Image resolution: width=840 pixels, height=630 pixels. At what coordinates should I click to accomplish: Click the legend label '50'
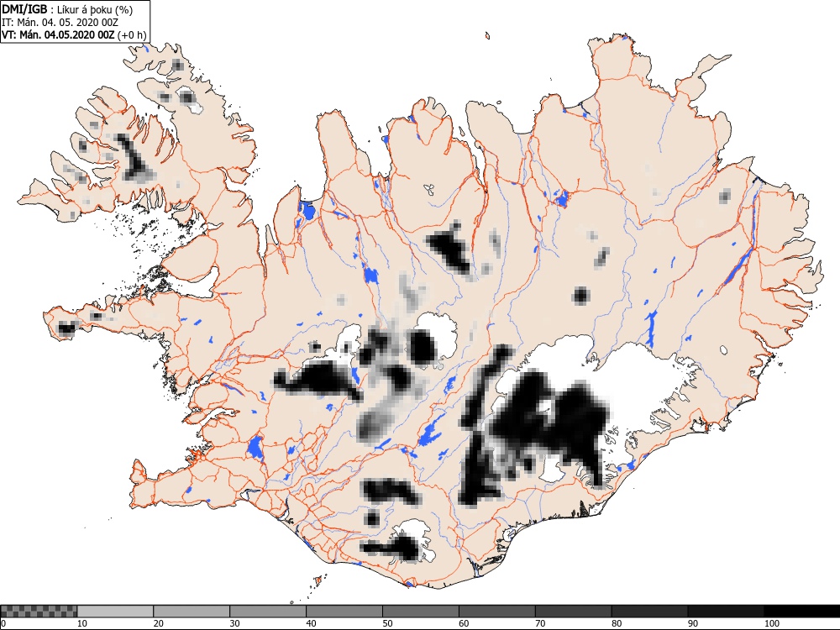pyautogui.click(x=387, y=623)
